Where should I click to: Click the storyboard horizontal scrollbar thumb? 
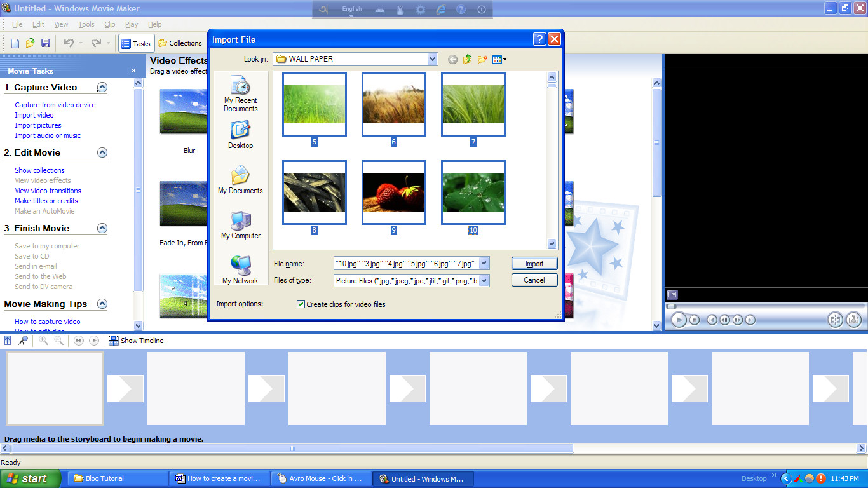[292, 448]
